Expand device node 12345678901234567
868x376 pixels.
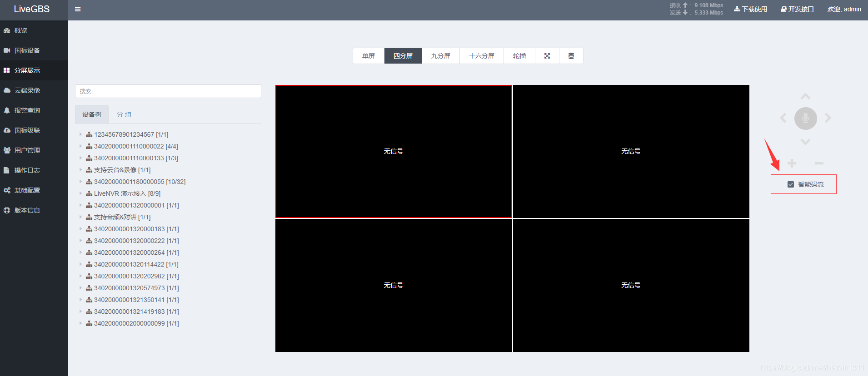[81, 134]
